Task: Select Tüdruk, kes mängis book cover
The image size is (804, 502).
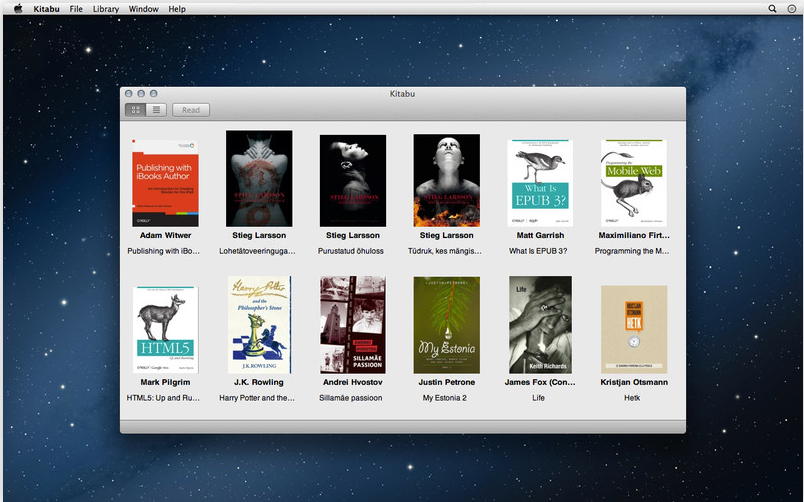Action: [447, 180]
